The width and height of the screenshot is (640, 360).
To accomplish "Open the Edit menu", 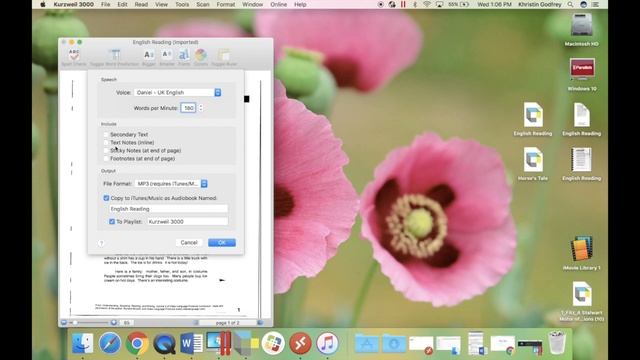I will pyautogui.click(x=122, y=4).
